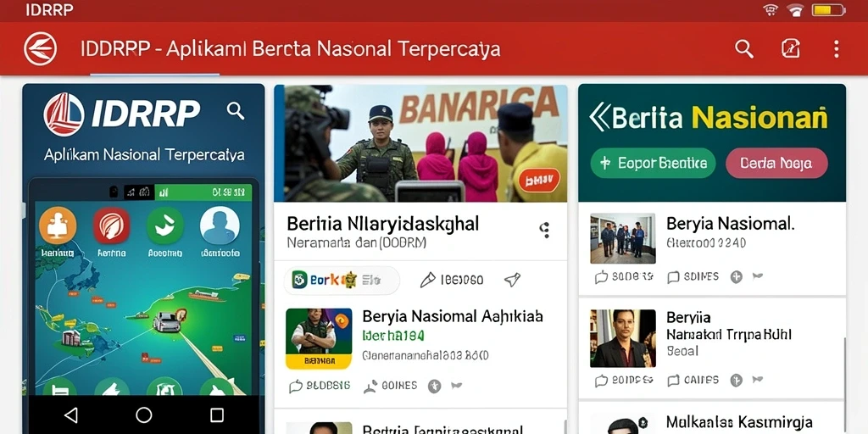This screenshot has height=434, width=868.
Task: Open thumbnail of Beryia Nasiomal. article
Action: pos(623,238)
